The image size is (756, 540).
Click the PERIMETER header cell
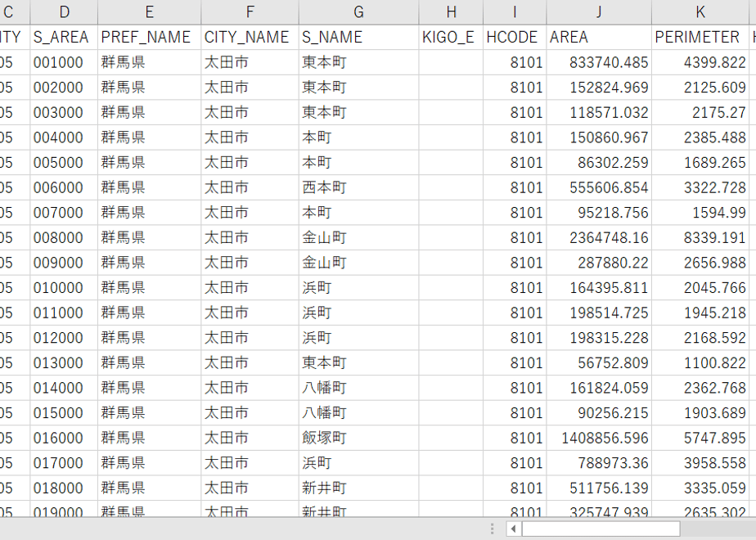click(700, 37)
